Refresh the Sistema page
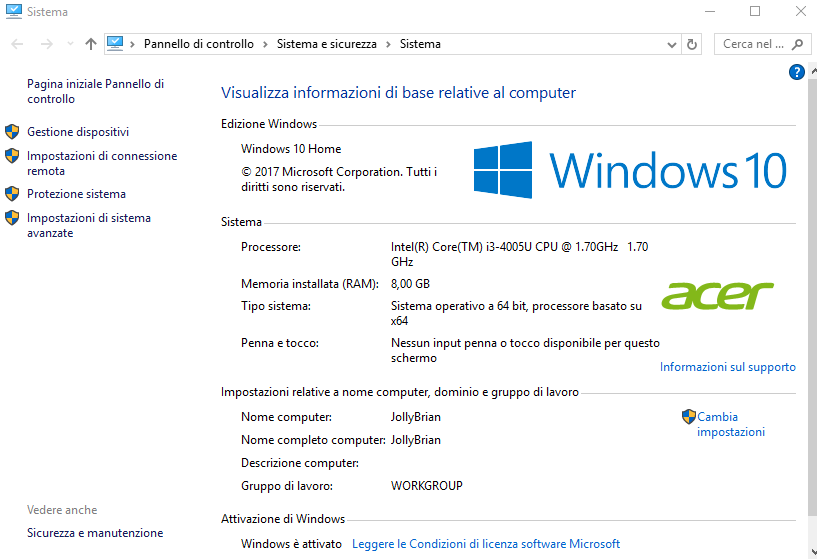Viewport: 817px width, 559px height. (x=691, y=45)
